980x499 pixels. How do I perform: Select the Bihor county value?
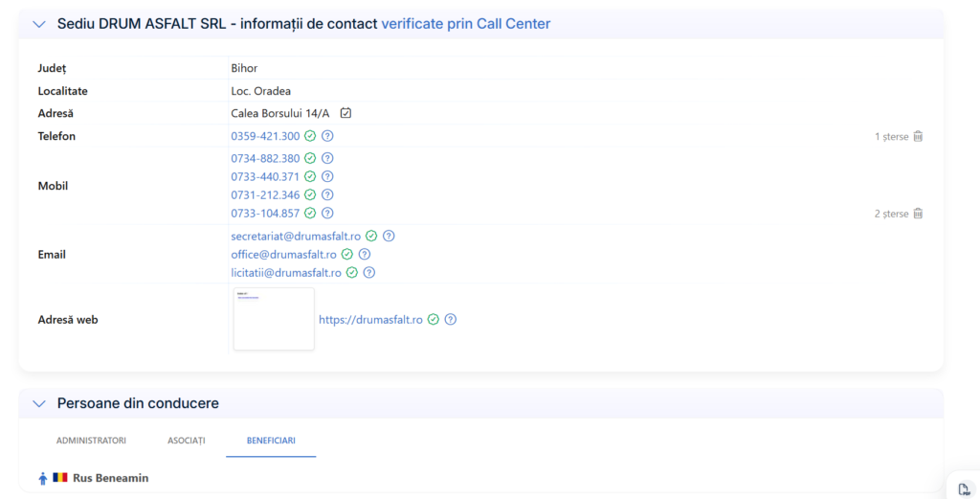coord(244,68)
